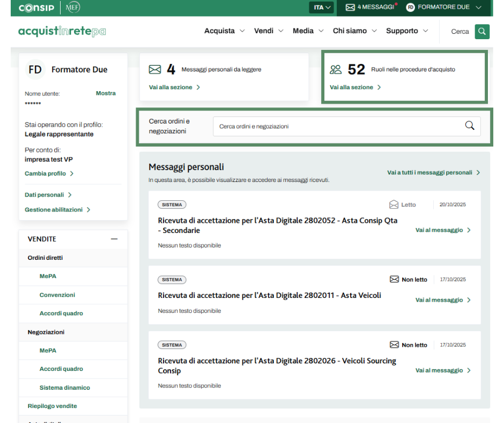The width and height of the screenshot is (504, 423).
Task: Click the envelope icon next to 4 MESSAGGI
Action: point(350,8)
